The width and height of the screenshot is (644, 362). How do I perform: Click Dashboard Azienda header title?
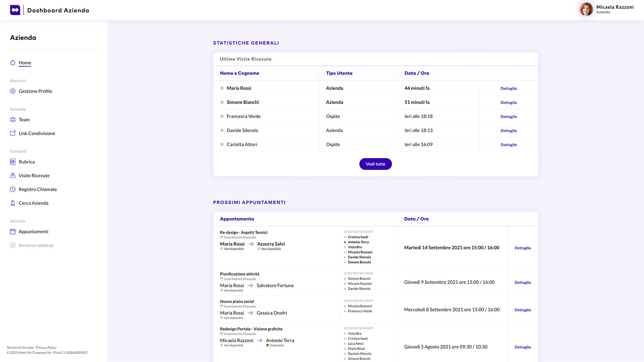tap(58, 10)
